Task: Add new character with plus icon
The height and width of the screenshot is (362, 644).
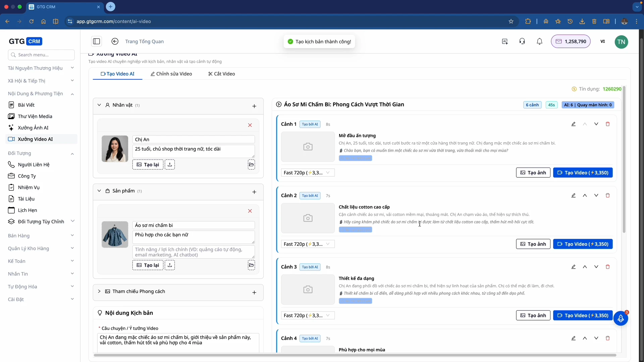Action: click(254, 106)
